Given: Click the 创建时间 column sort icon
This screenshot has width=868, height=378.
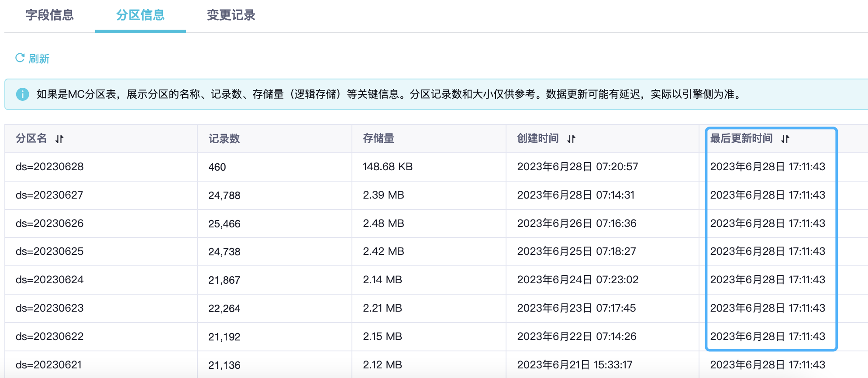Looking at the screenshot, I should pos(571,139).
